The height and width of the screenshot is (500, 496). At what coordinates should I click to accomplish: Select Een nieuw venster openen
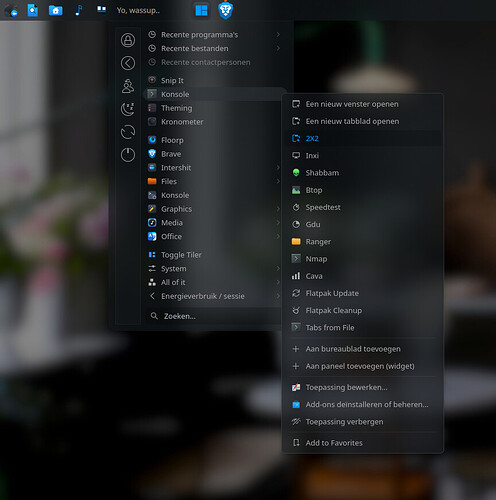[364, 104]
